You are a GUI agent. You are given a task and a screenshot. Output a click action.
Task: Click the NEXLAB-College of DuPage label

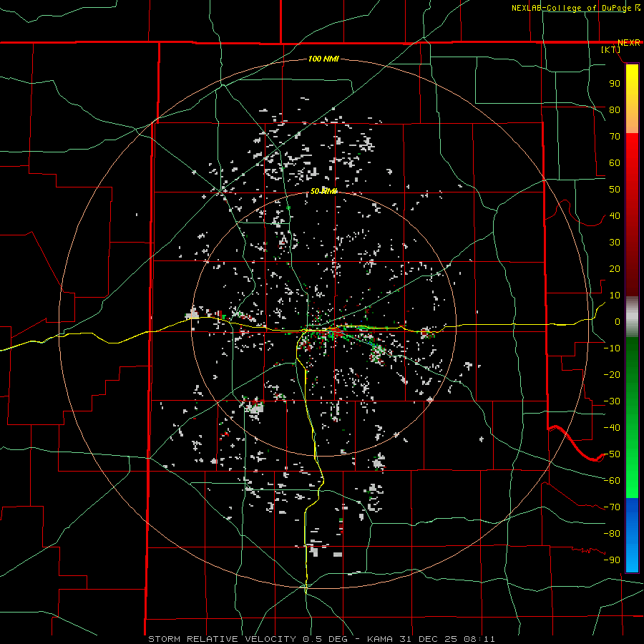pos(571,8)
